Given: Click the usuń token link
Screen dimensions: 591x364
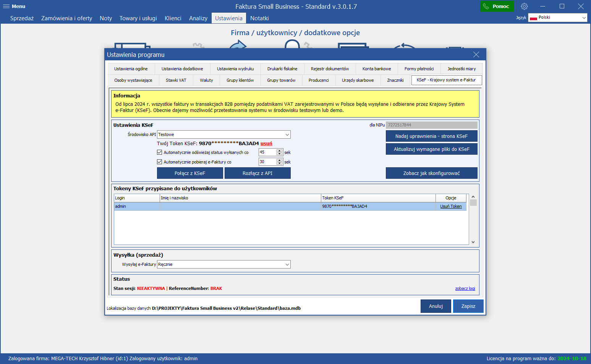Looking at the screenshot, I should pyautogui.click(x=266, y=144).
